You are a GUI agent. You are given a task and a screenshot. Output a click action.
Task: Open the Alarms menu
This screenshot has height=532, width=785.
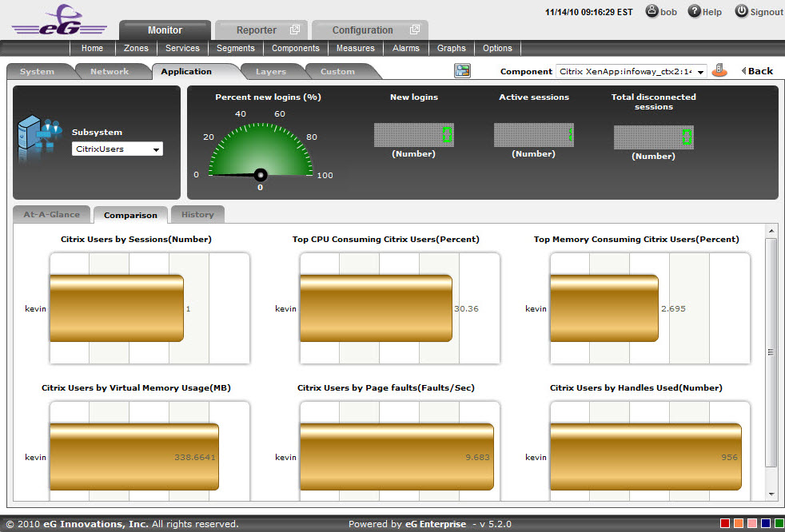click(406, 48)
